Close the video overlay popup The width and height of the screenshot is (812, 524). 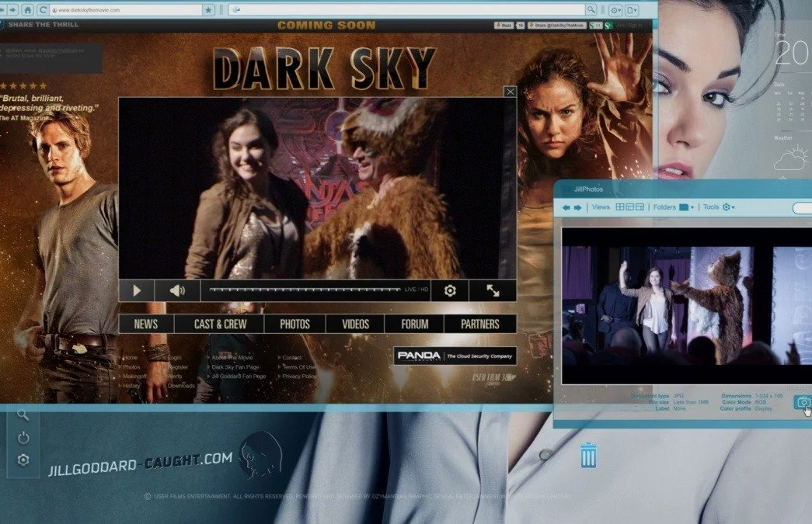[x=510, y=92]
